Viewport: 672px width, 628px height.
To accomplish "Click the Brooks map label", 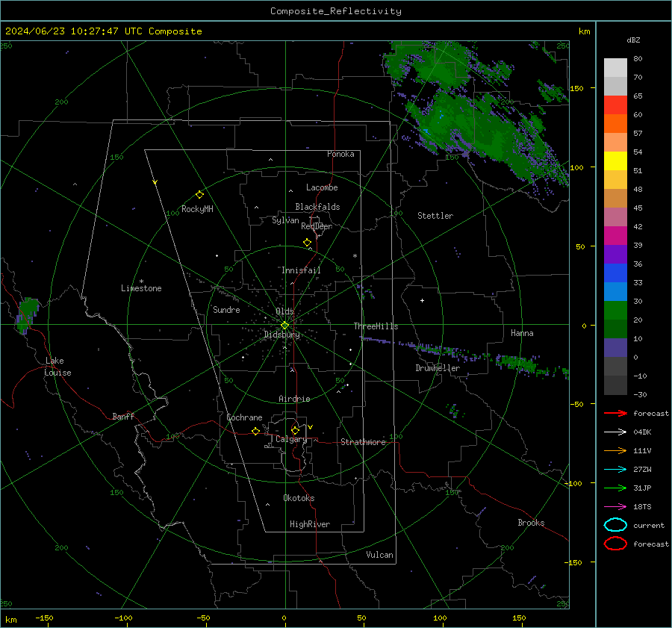I will [531, 523].
